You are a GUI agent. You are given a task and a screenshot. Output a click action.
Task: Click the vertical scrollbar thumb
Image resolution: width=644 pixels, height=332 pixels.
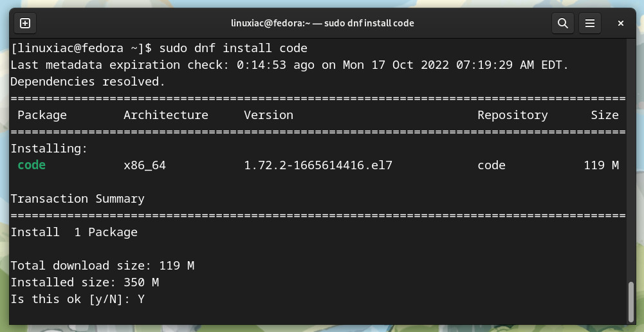pyautogui.click(x=631, y=302)
